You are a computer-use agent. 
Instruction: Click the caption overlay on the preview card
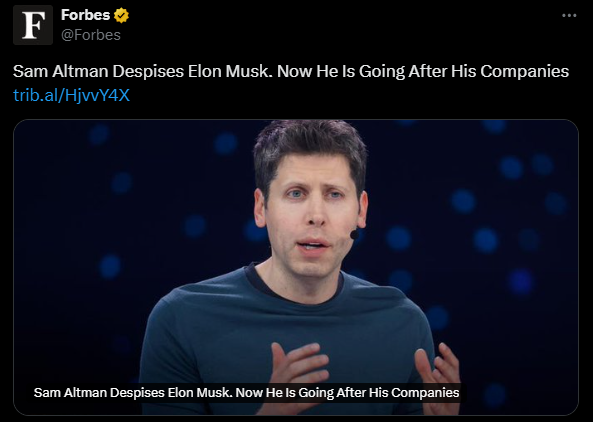coord(247,393)
